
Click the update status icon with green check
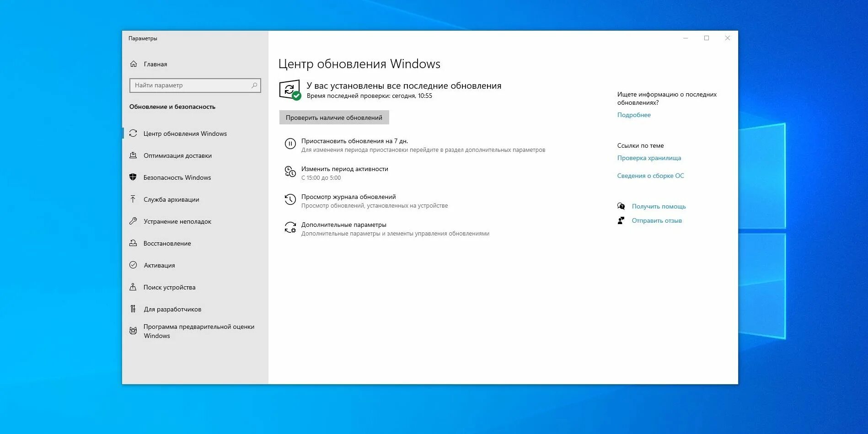[290, 90]
